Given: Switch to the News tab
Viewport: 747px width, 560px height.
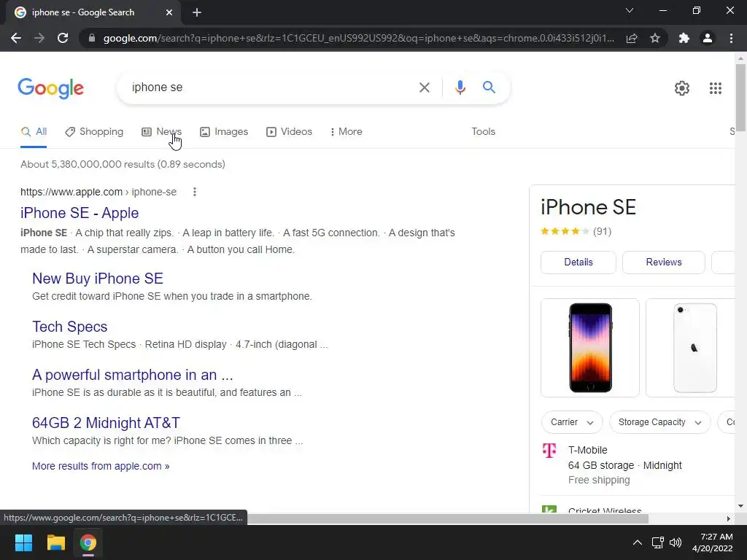Looking at the screenshot, I should coord(161,132).
